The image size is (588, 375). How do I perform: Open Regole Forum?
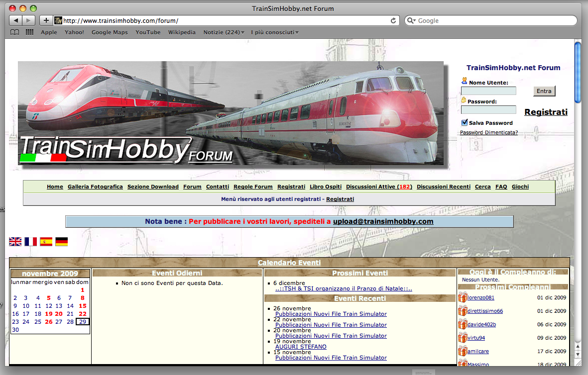tap(253, 187)
